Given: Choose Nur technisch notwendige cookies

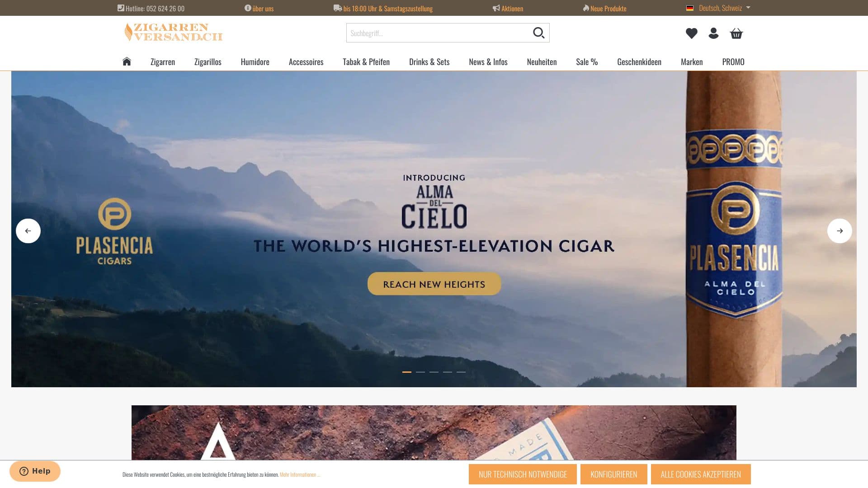Looking at the screenshot, I should [x=523, y=474].
